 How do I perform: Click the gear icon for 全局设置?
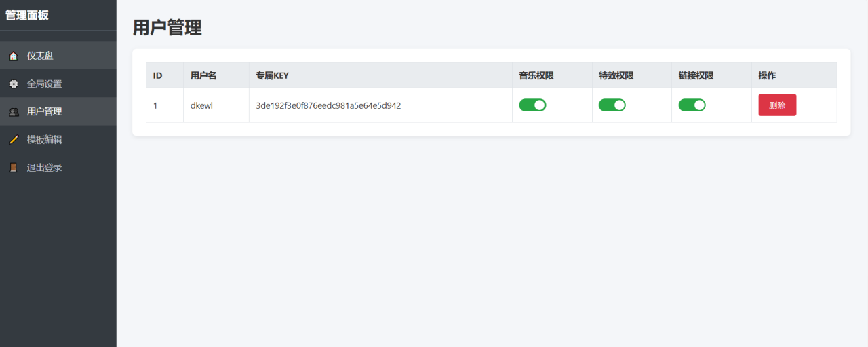(14, 84)
